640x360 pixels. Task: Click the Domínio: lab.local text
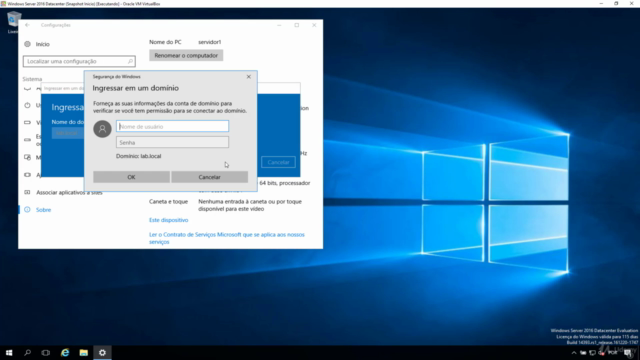(x=139, y=156)
